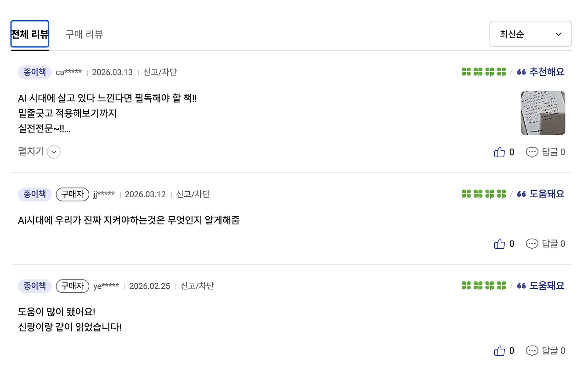Click the quote icon beside 추천해요
The height and width of the screenshot is (371, 588).
521,72
